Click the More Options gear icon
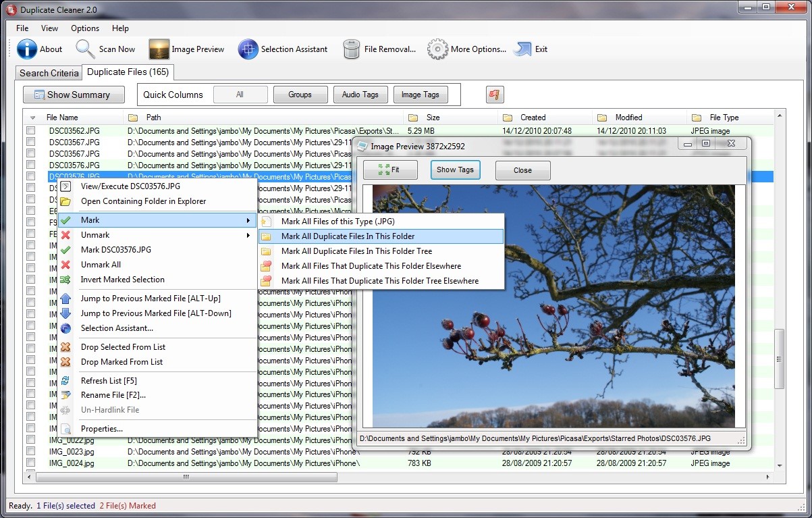 point(437,49)
